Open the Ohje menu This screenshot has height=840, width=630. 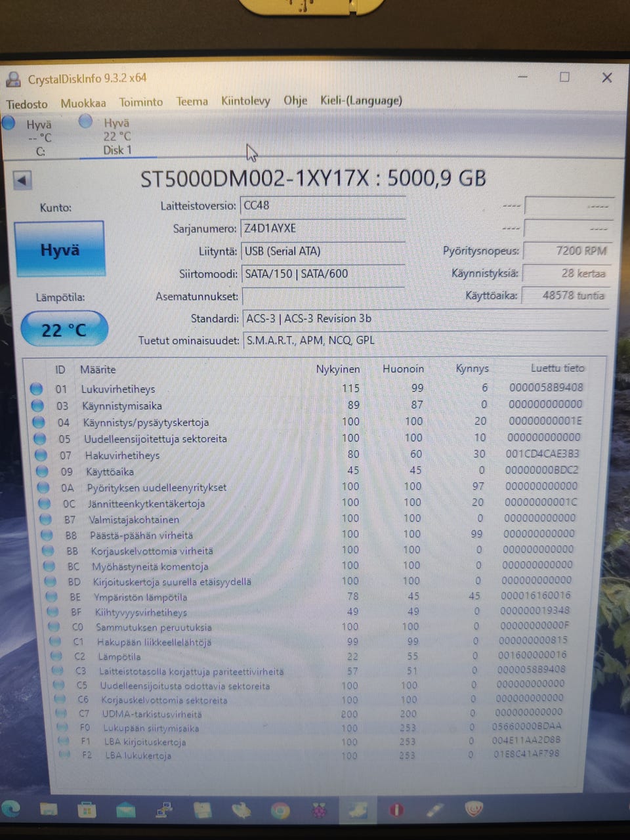(295, 100)
